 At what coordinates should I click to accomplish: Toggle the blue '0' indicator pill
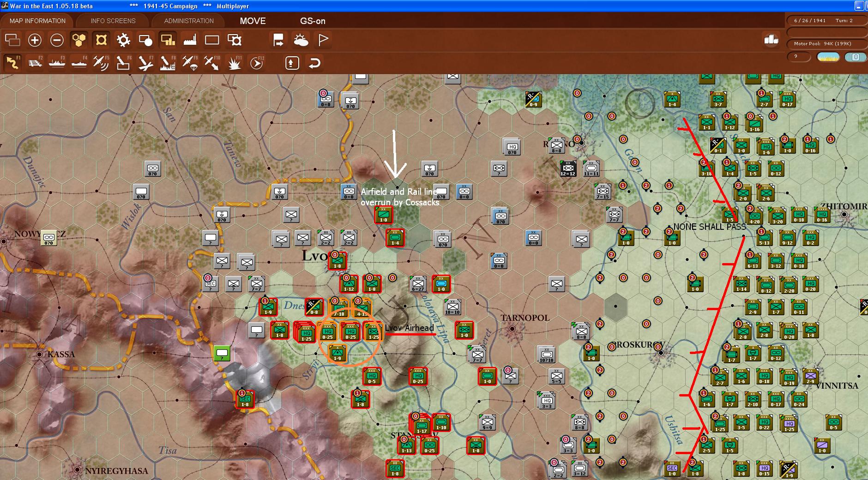coord(855,57)
